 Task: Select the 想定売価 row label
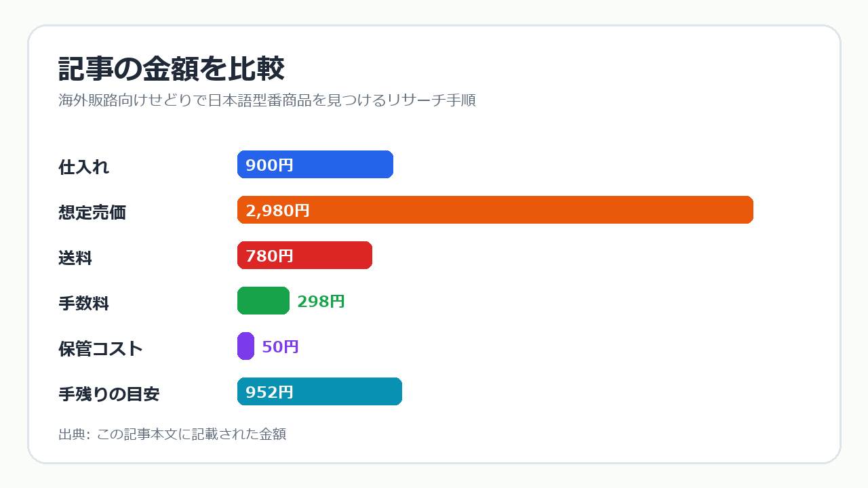(92, 213)
